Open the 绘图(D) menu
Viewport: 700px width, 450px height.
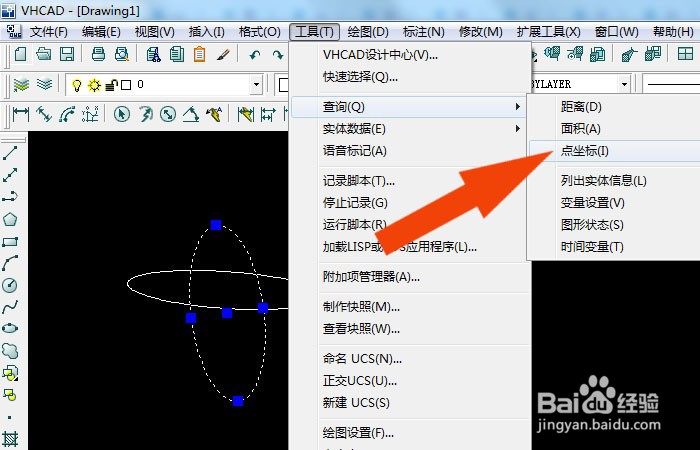tap(368, 32)
